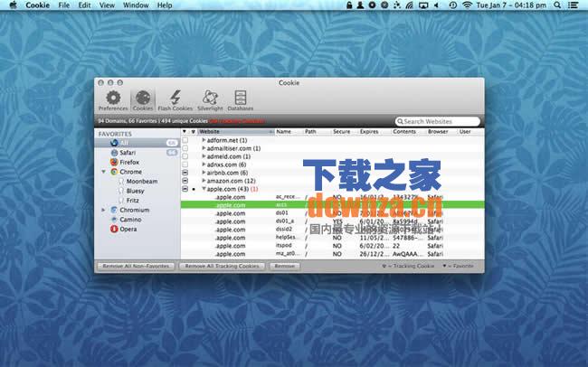
Task: Open Spotlight search in menu bar
Action: 557,5
